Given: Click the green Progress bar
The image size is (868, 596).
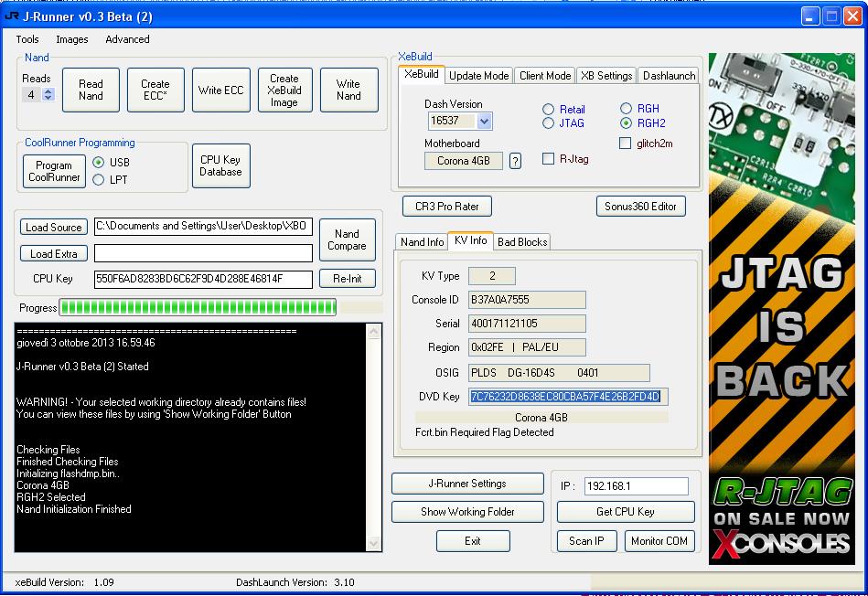Looking at the screenshot, I should 198,308.
